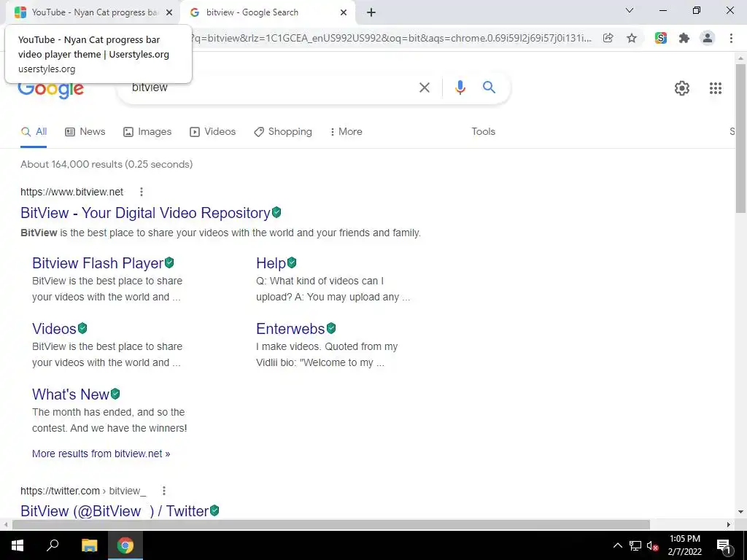
Task: Open Windows taskbar search
Action: 53,545
